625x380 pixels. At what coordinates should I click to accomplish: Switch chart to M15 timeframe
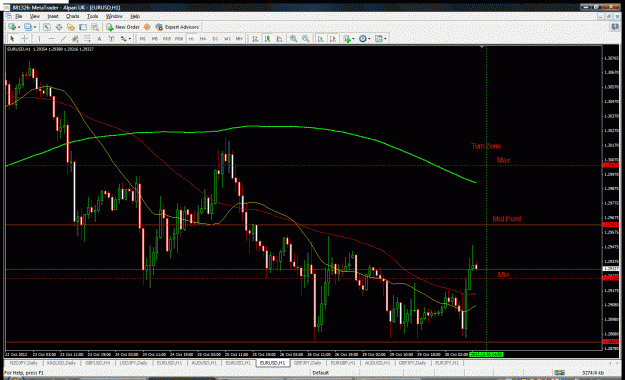coord(167,39)
